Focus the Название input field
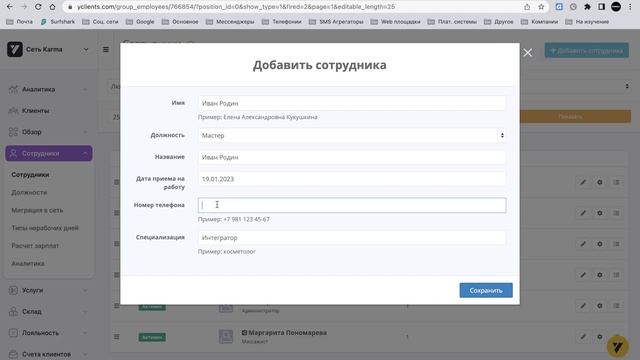The height and width of the screenshot is (360, 640). [352, 157]
